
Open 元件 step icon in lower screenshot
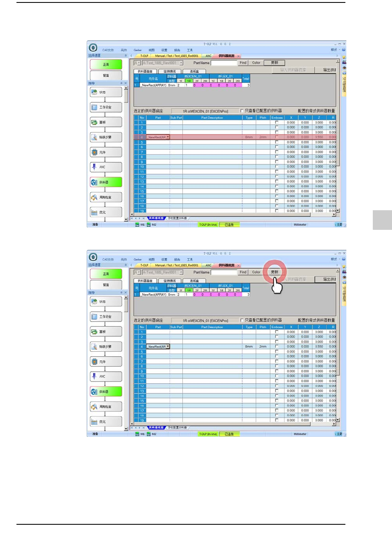[x=94, y=362]
